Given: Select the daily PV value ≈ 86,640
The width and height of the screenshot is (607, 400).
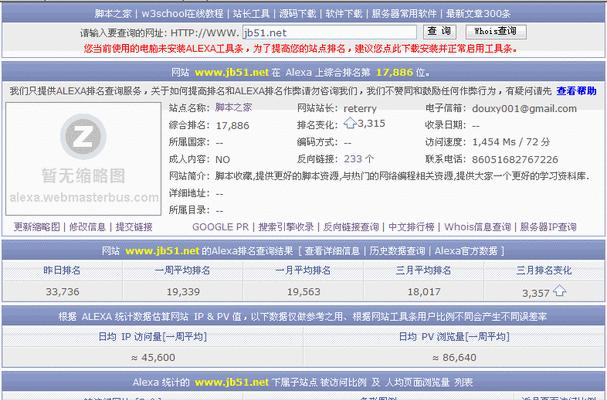Looking at the screenshot, I should (454, 357).
